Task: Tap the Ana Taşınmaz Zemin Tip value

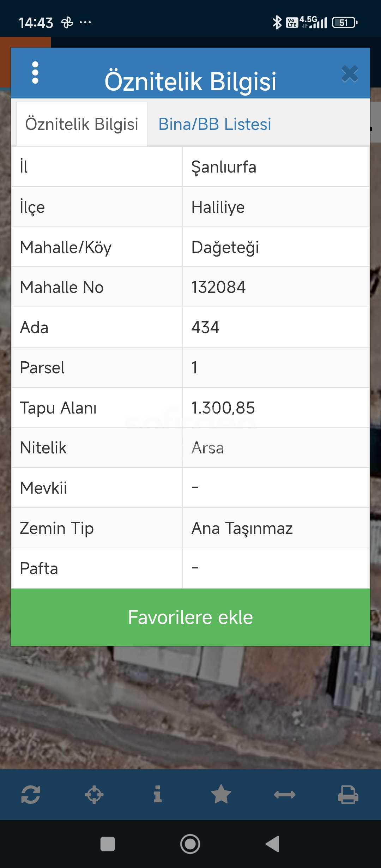Action: [x=242, y=528]
